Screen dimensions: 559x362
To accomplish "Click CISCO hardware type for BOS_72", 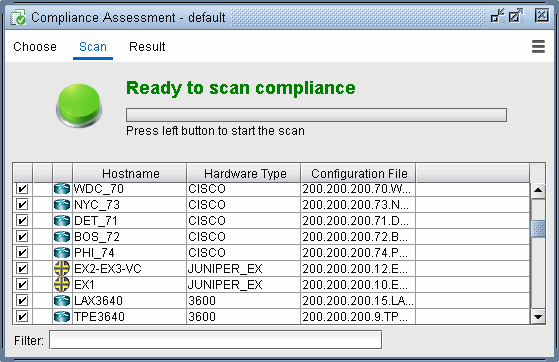I will [x=207, y=236].
